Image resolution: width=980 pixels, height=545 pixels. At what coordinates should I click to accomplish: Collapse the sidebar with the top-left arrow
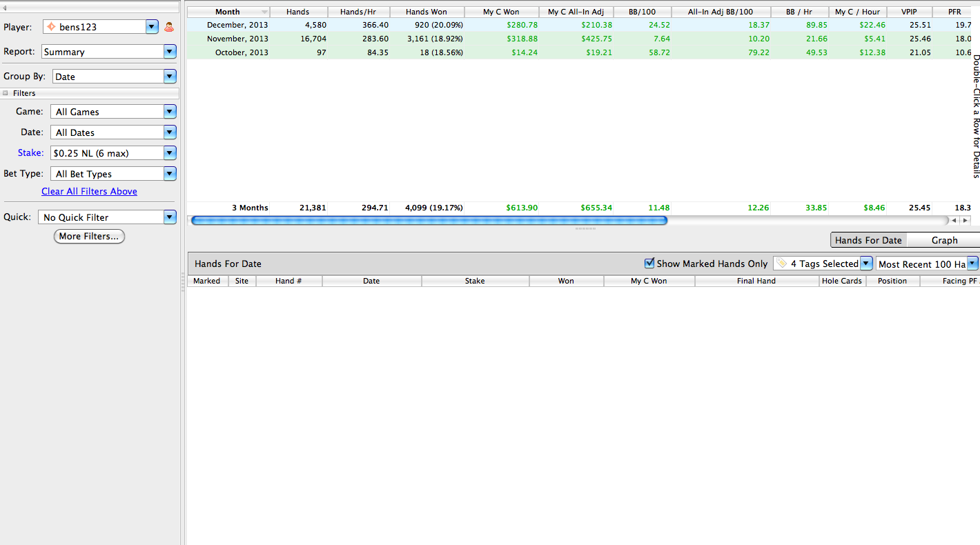click(6, 7)
